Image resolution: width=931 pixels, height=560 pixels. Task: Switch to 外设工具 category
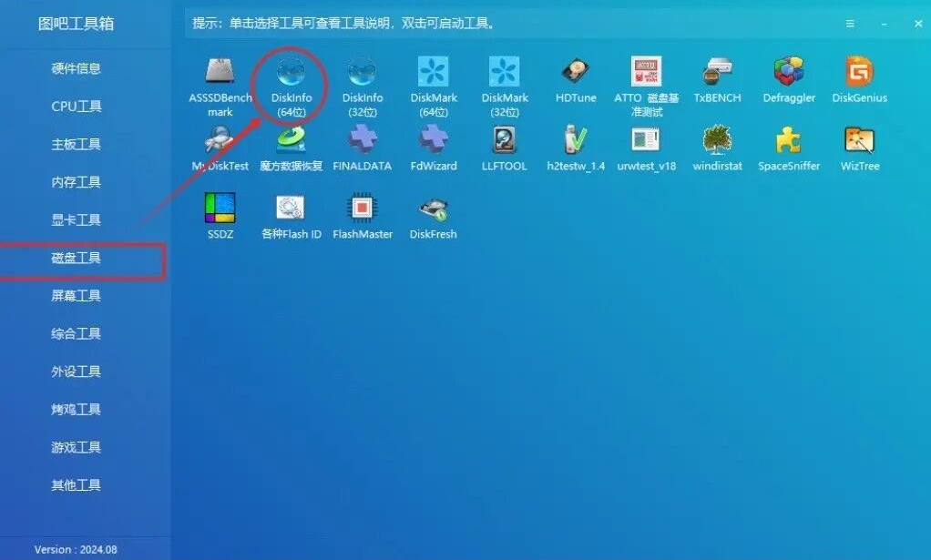76,372
